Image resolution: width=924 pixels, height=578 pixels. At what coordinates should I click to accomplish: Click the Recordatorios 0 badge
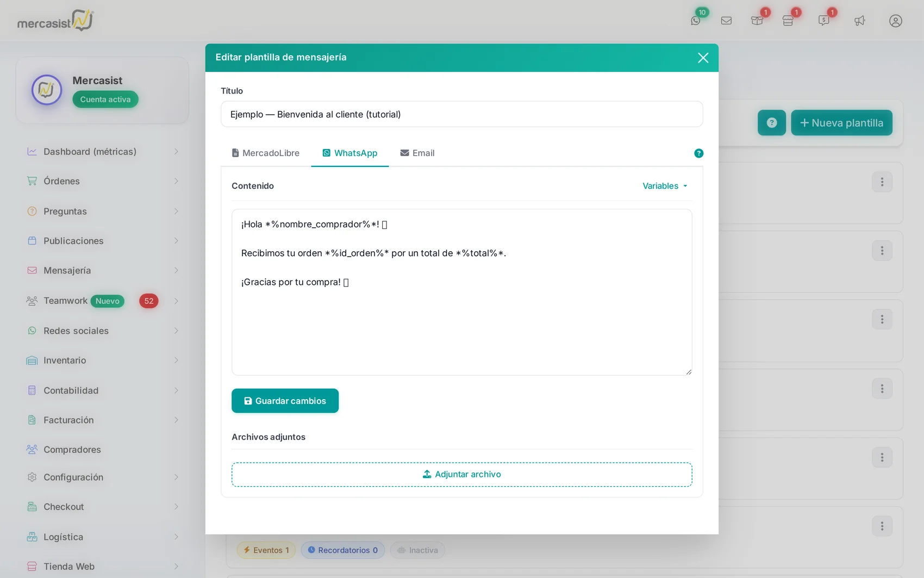click(343, 550)
